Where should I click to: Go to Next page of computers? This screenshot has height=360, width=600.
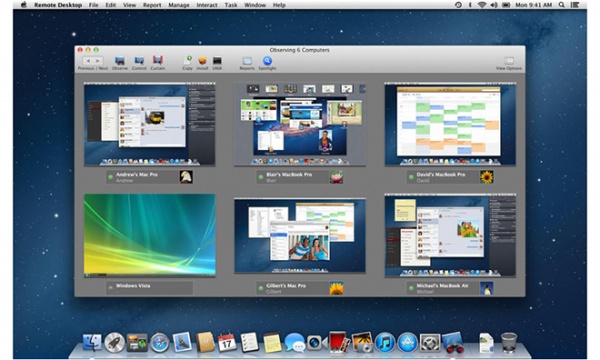pyautogui.click(x=98, y=61)
